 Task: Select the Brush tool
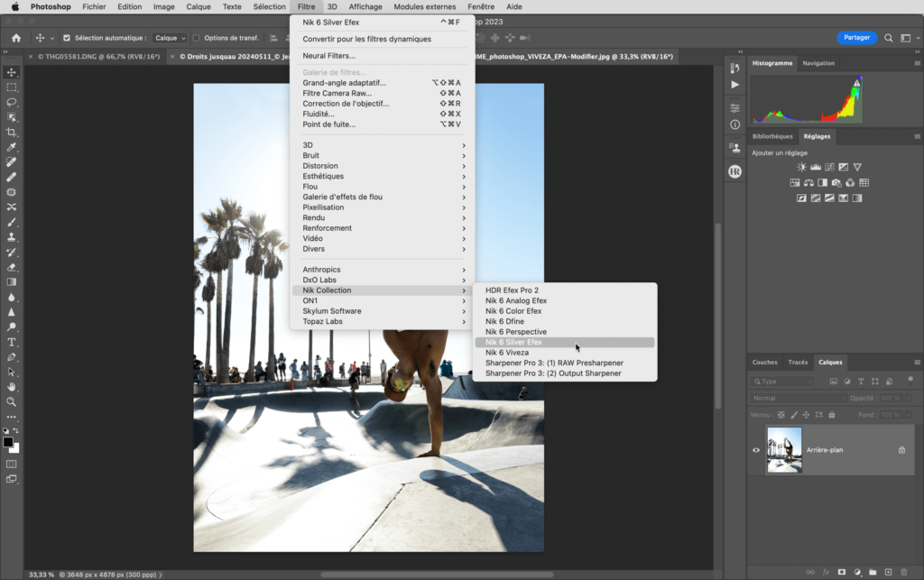coord(11,222)
